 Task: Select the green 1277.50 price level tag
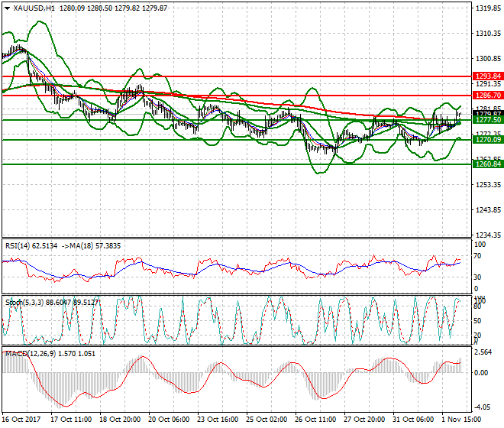click(x=487, y=120)
